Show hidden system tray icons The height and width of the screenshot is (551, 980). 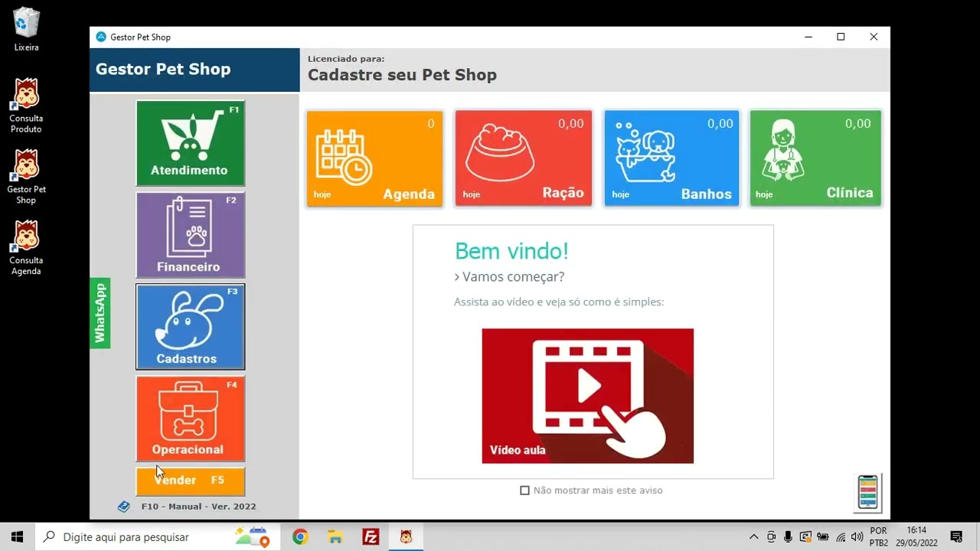tap(753, 537)
